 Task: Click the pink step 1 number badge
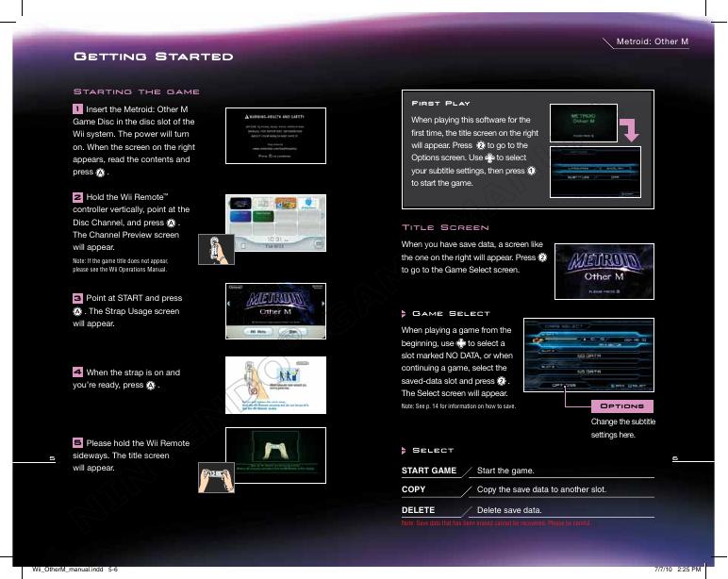[77, 109]
